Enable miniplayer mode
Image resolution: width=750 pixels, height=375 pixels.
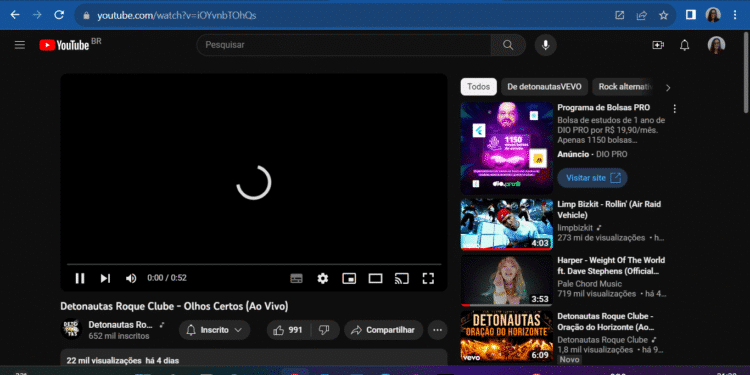(x=349, y=278)
